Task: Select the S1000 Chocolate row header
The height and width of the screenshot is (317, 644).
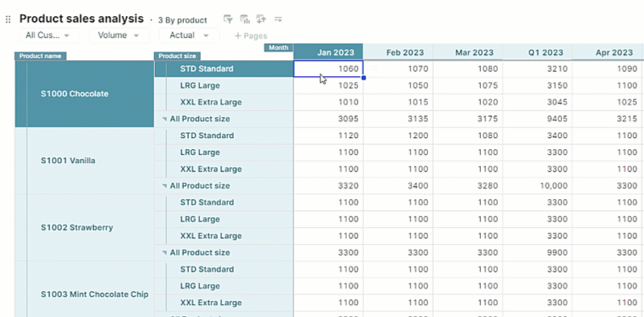Action: click(x=84, y=94)
